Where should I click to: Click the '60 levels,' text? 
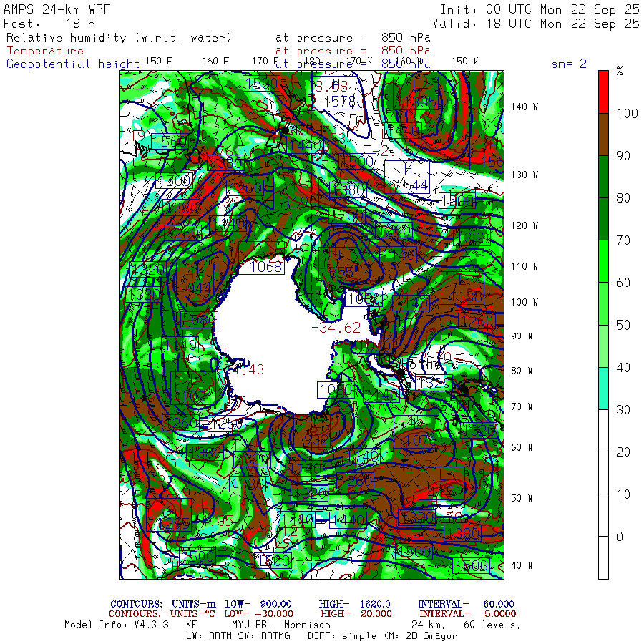coord(492,625)
